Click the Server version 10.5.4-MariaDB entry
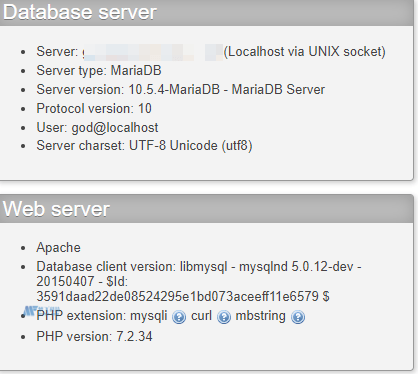This screenshot has width=418, height=374. [x=181, y=90]
